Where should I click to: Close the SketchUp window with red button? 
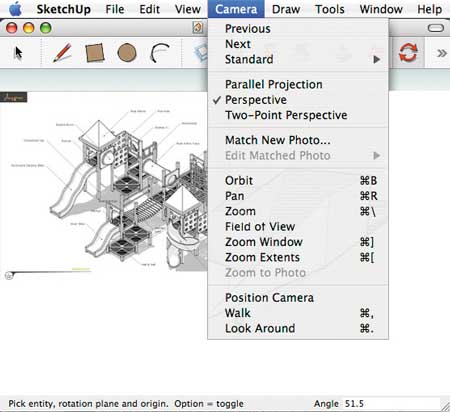tap(12, 28)
